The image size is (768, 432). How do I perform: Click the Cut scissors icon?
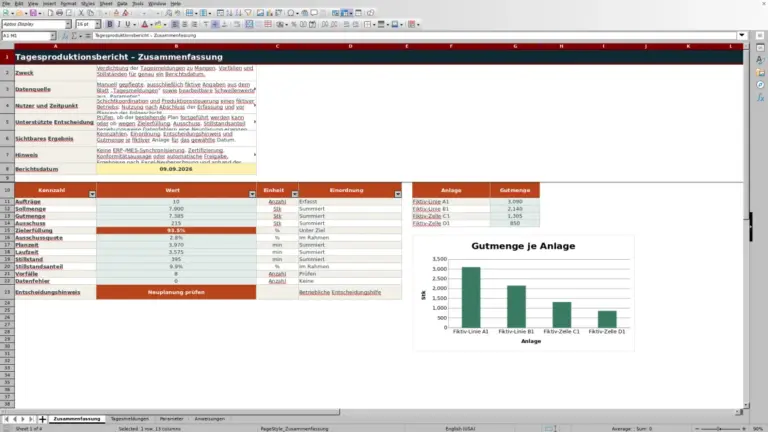[x=81, y=13]
